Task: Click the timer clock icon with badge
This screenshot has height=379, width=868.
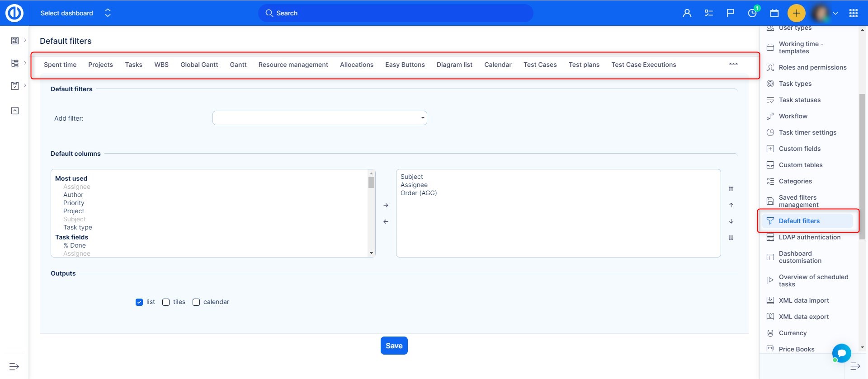Action: pos(752,13)
